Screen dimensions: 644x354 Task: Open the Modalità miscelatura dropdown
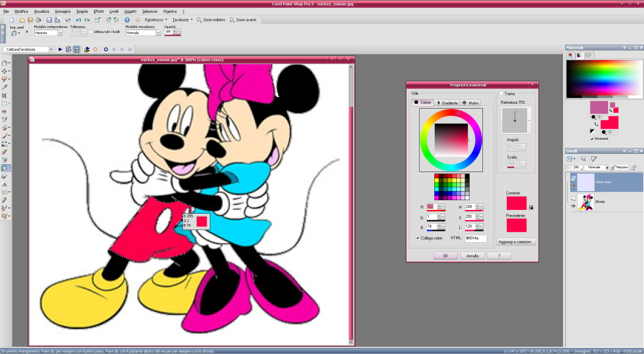click(x=158, y=33)
